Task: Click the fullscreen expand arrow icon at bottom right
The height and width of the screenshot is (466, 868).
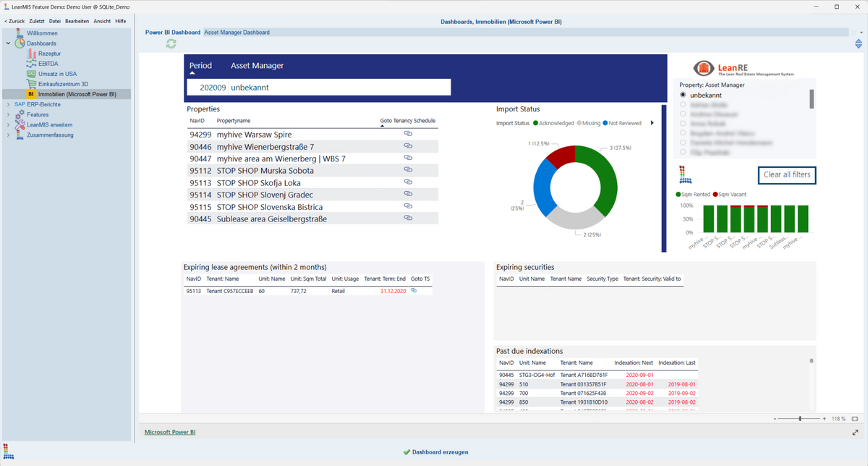Action: [856, 432]
